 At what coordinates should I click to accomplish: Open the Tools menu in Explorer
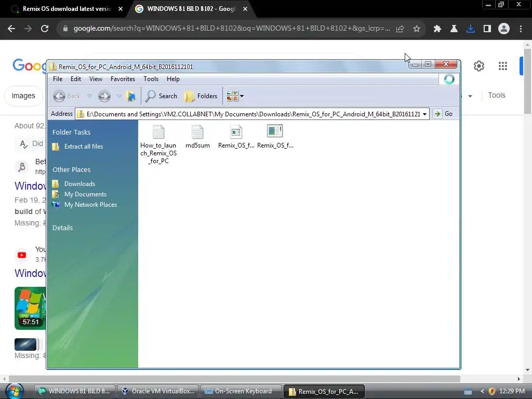[x=151, y=79]
